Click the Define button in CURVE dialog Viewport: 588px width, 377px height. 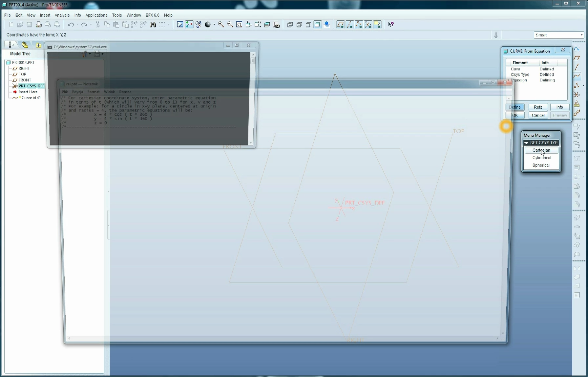[515, 107]
